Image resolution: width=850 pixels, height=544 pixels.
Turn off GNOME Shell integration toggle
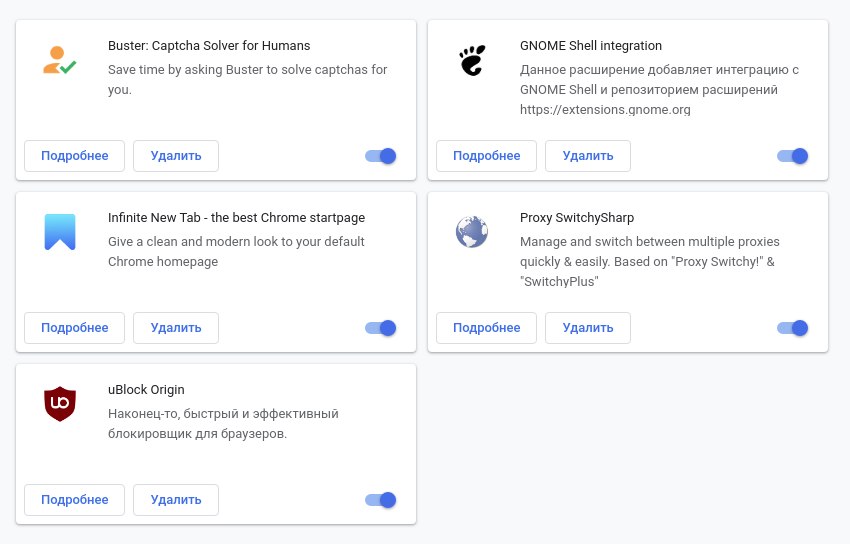[793, 156]
